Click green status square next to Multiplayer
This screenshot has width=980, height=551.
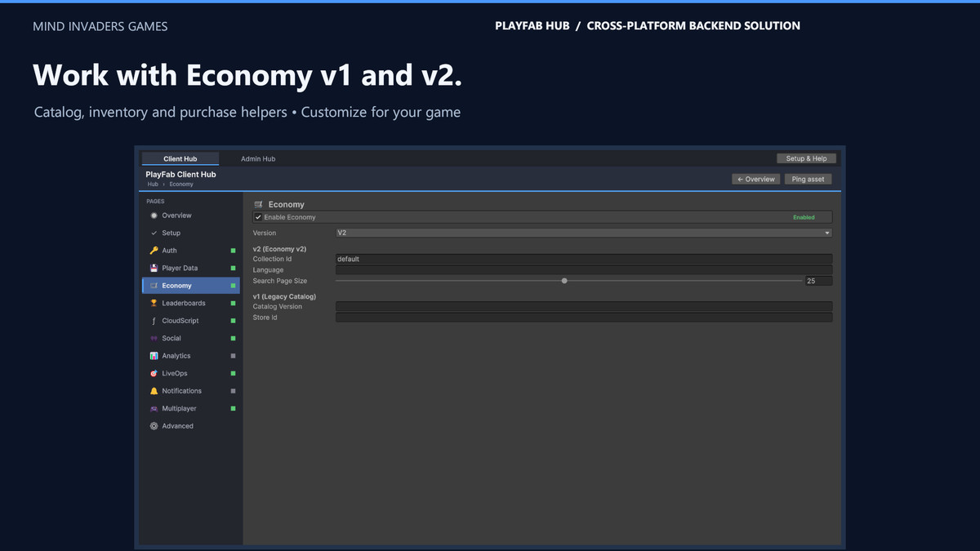click(233, 408)
